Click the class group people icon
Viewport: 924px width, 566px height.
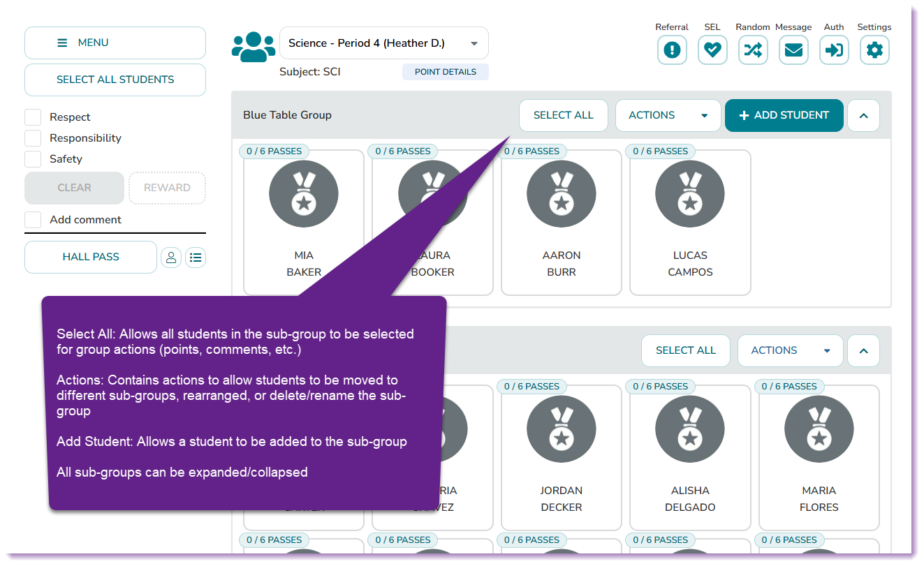pos(254,47)
